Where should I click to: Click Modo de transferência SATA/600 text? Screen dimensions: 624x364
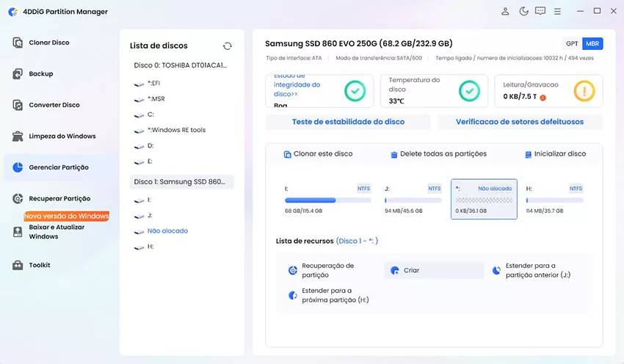pos(379,58)
